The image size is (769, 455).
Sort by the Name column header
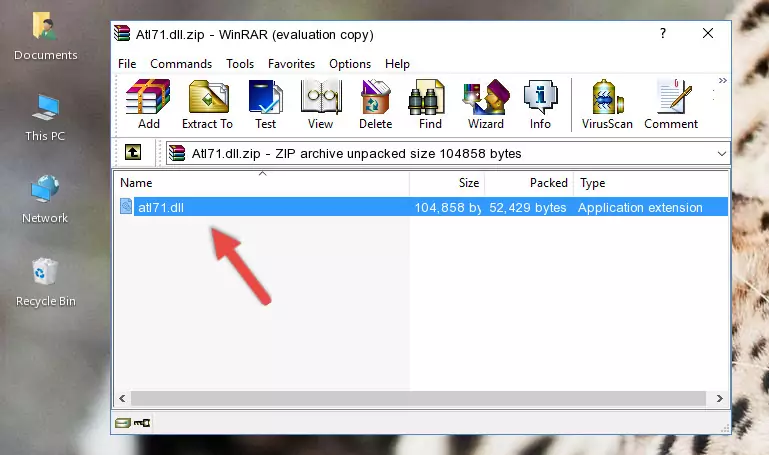tap(262, 183)
